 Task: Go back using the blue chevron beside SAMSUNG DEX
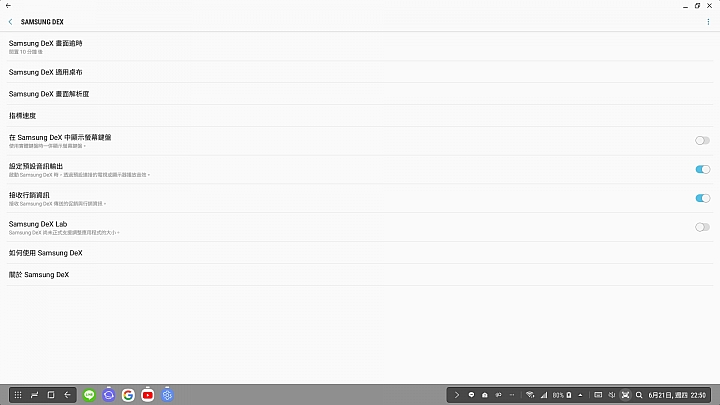pyautogui.click(x=11, y=22)
